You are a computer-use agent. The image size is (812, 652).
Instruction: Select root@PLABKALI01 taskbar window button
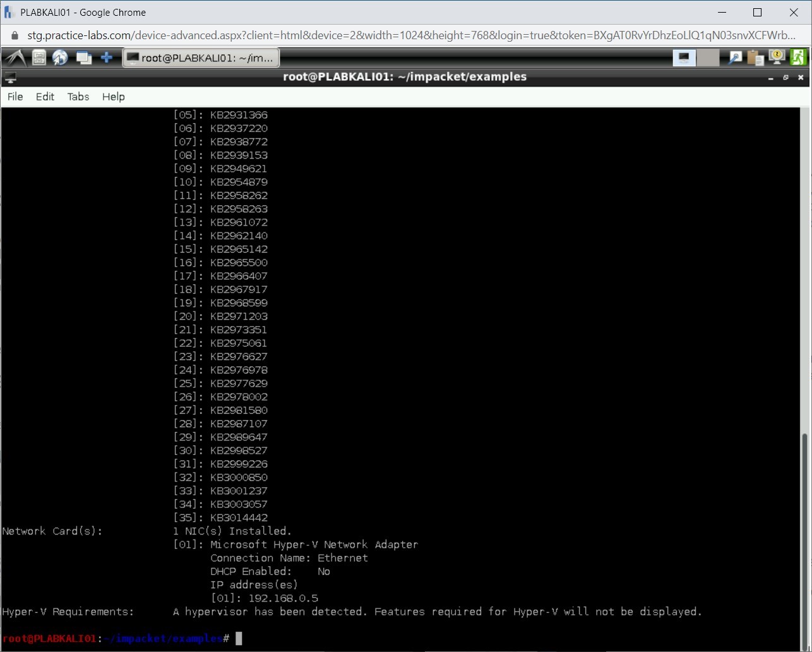point(201,58)
